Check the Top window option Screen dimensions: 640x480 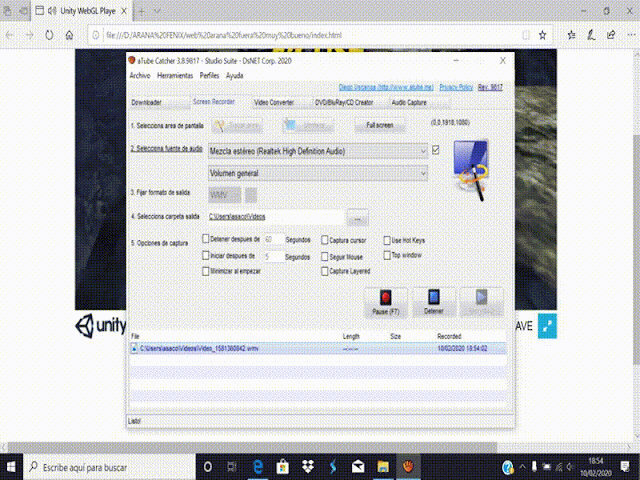387,255
